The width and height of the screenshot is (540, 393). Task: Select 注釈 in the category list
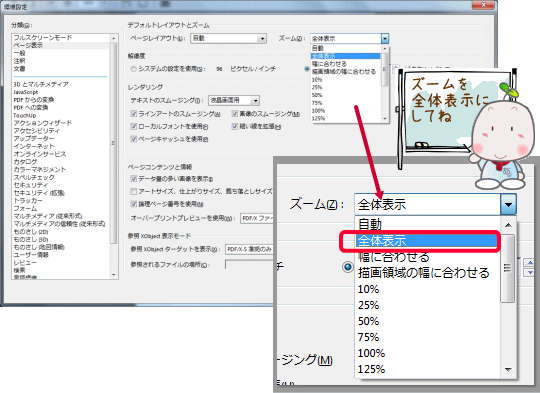(x=20, y=61)
